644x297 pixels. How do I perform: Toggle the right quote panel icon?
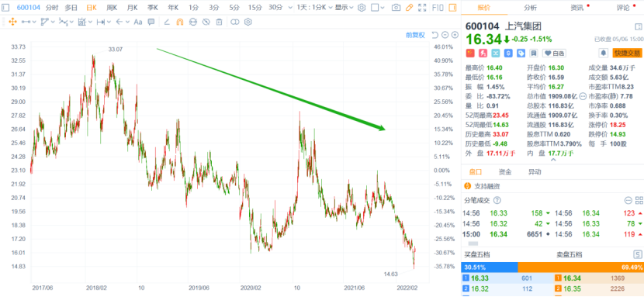point(452,8)
